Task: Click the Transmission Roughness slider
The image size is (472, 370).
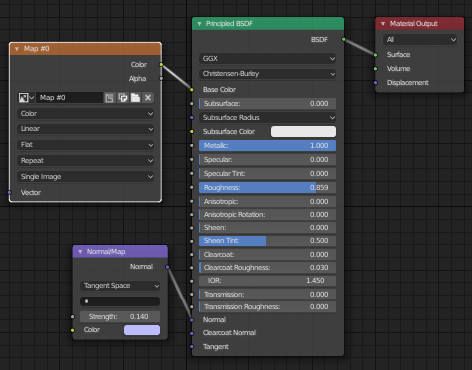Action: click(x=267, y=307)
